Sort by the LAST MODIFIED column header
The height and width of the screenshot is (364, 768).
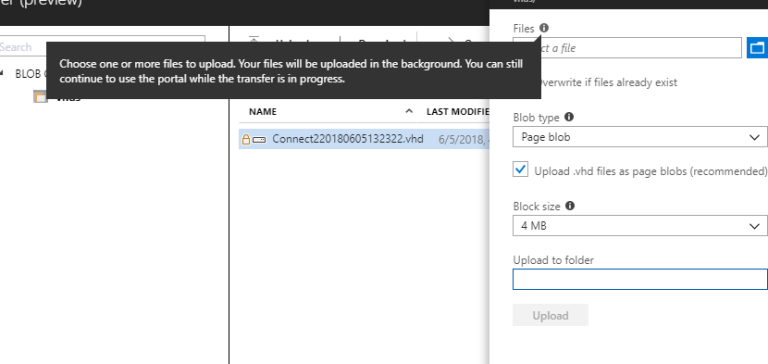pos(457,112)
